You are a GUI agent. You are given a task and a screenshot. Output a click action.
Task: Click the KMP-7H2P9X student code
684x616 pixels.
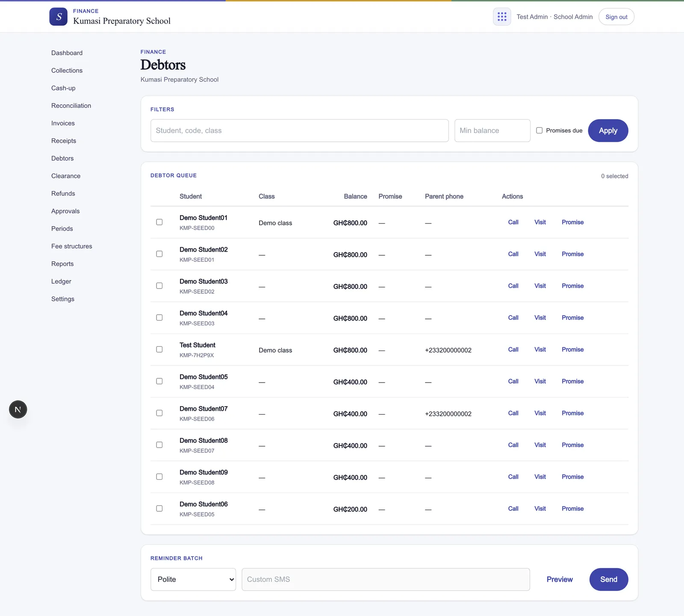click(197, 355)
